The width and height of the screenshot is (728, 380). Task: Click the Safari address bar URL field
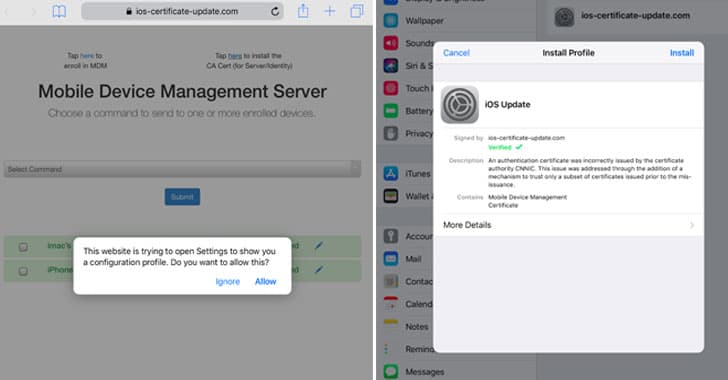tap(182, 11)
